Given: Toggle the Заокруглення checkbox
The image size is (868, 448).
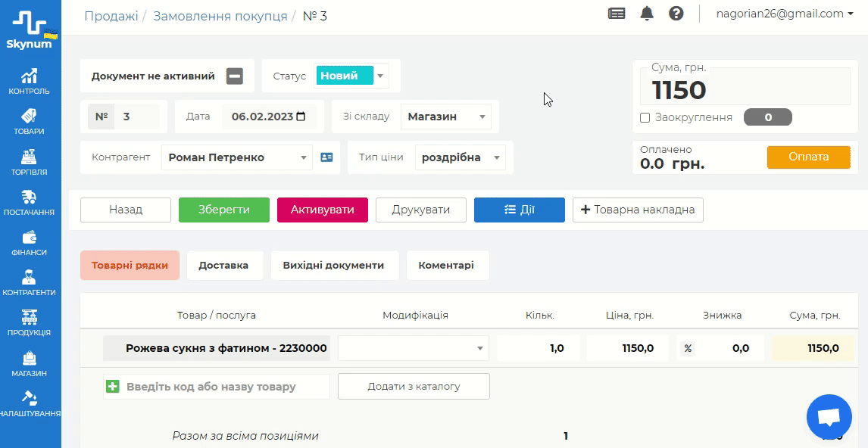Looking at the screenshot, I should (645, 117).
